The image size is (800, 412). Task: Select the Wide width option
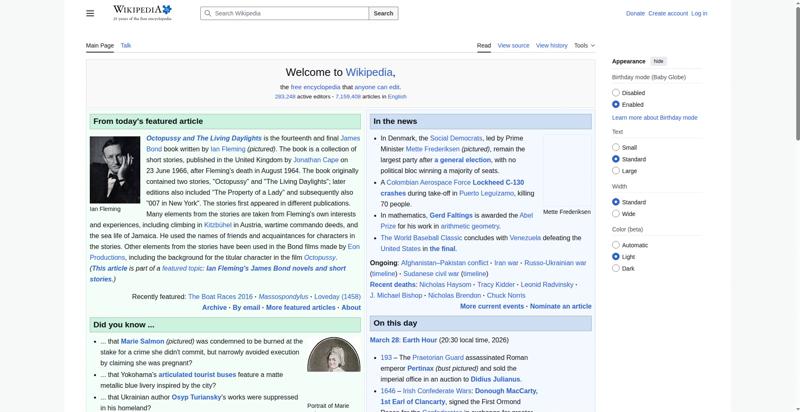point(616,214)
